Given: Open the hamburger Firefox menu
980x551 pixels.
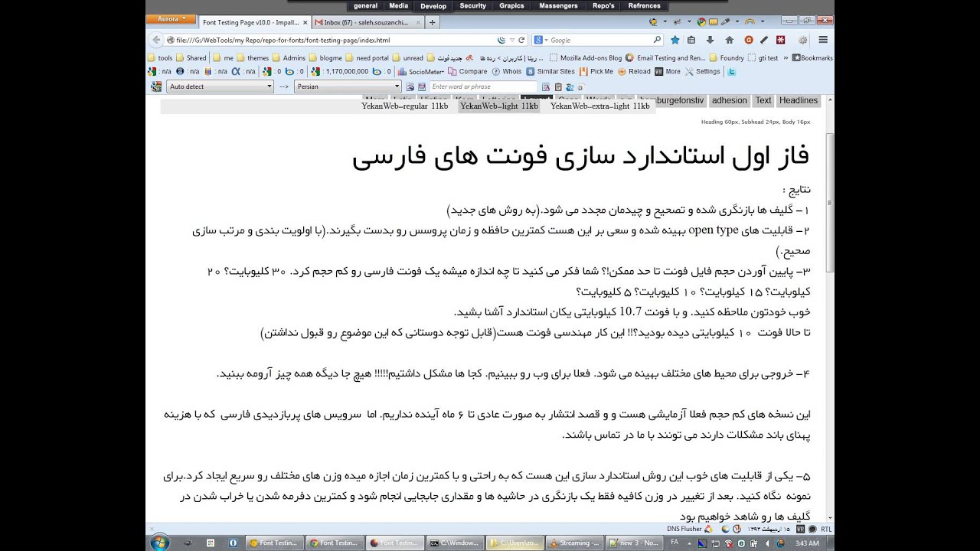Looking at the screenshot, I should [x=823, y=40].
